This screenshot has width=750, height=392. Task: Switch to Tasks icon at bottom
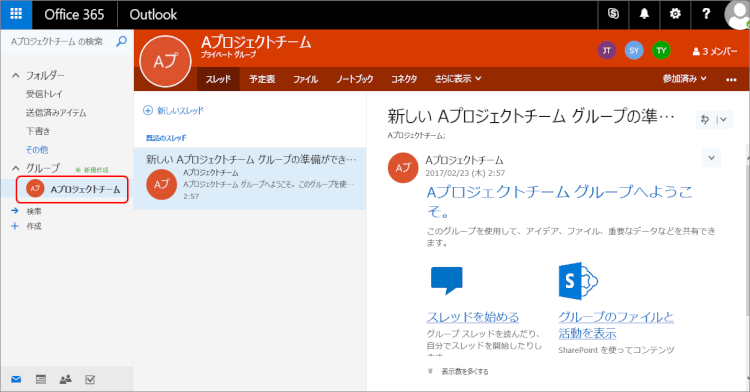[x=90, y=380]
